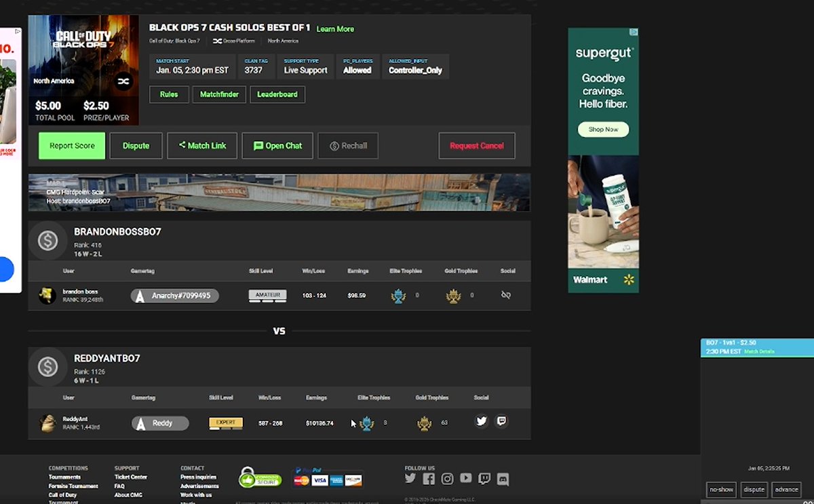814x504 pixels.
Task: Open the Leaderboard button
Action: (277, 94)
